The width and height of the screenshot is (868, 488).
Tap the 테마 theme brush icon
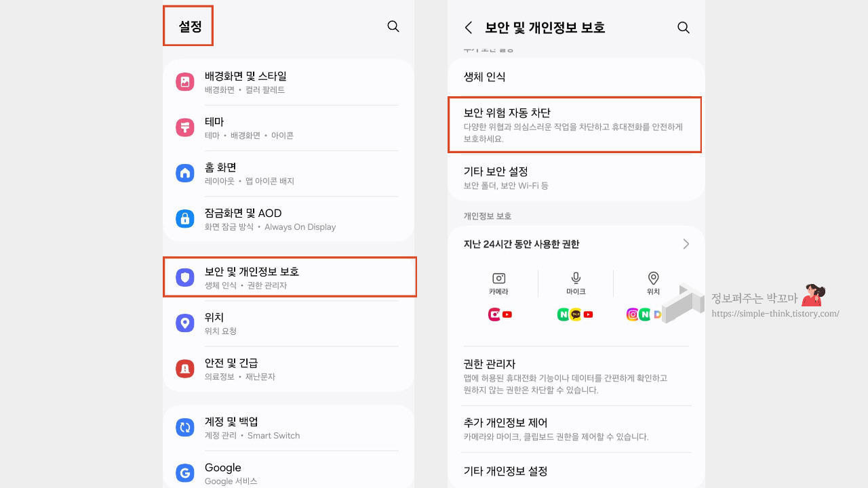[185, 127]
